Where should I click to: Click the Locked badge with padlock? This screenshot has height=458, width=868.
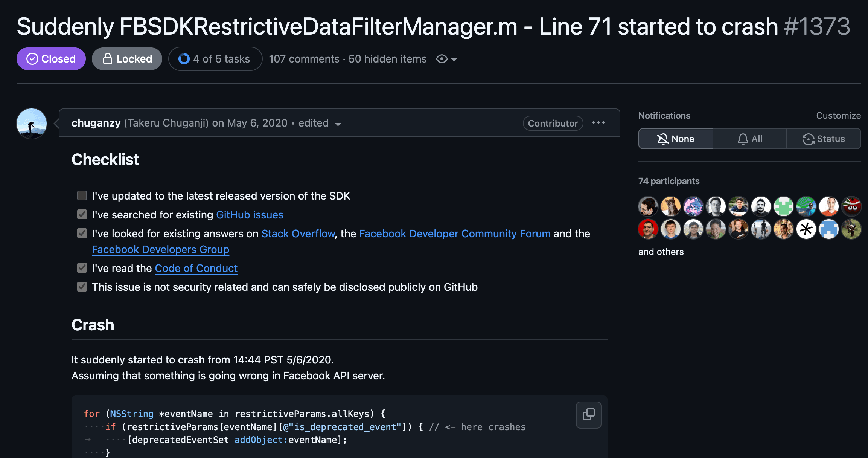tap(127, 59)
